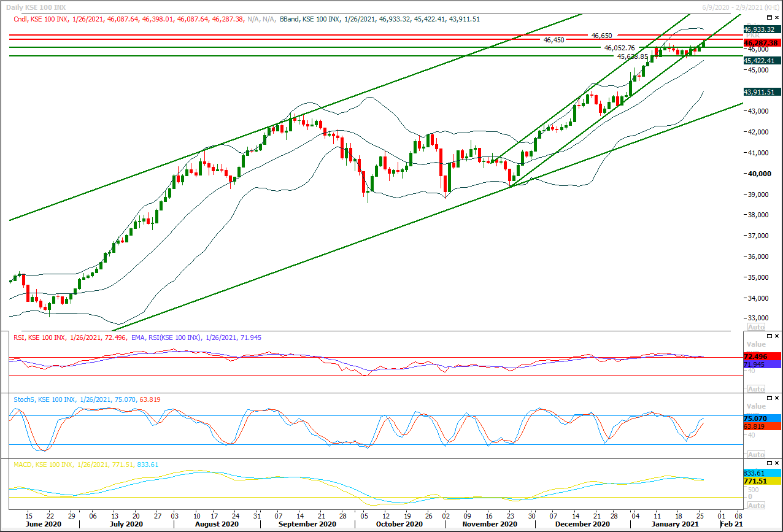Click September 2020 on the time axis
The width and height of the screenshot is (783, 532).
[x=307, y=525]
